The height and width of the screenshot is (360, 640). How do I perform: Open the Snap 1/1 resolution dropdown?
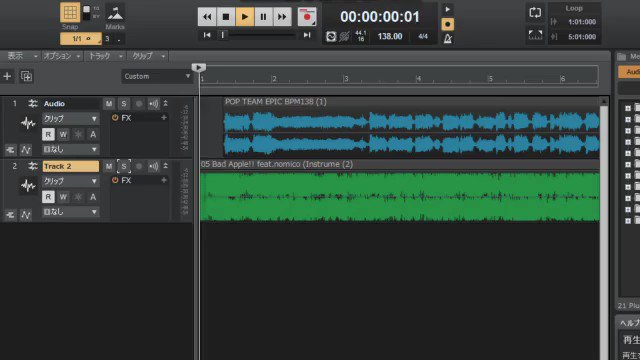(x=81, y=39)
